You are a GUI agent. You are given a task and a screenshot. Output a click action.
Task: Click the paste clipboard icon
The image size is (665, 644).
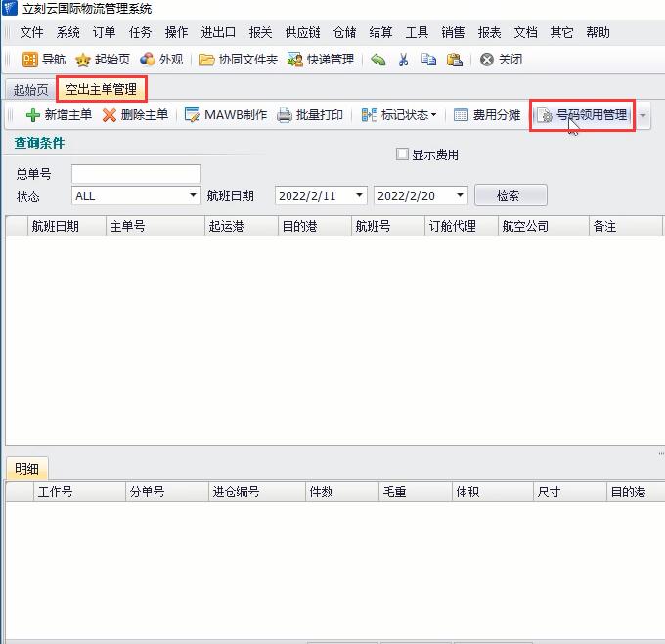point(455,60)
